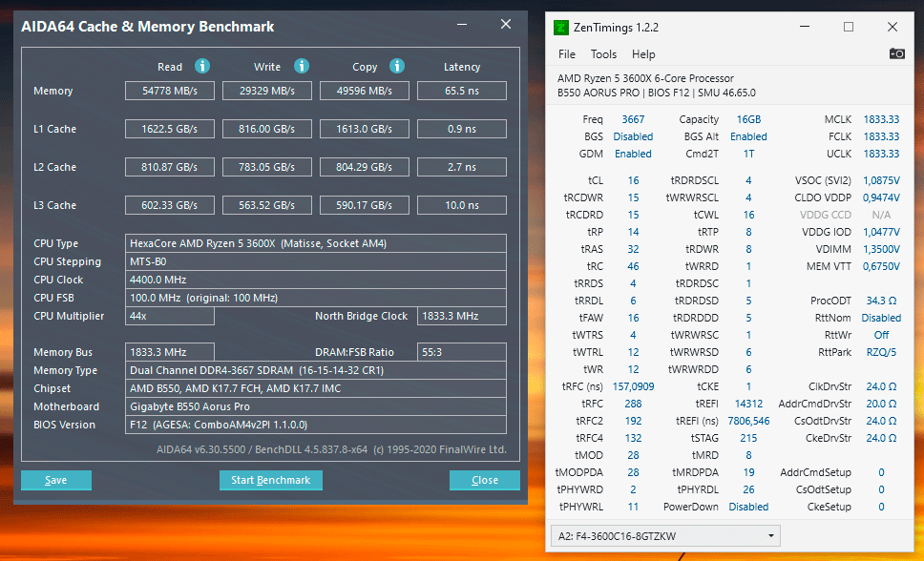Click the BGS Disabled value

coord(633,136)
